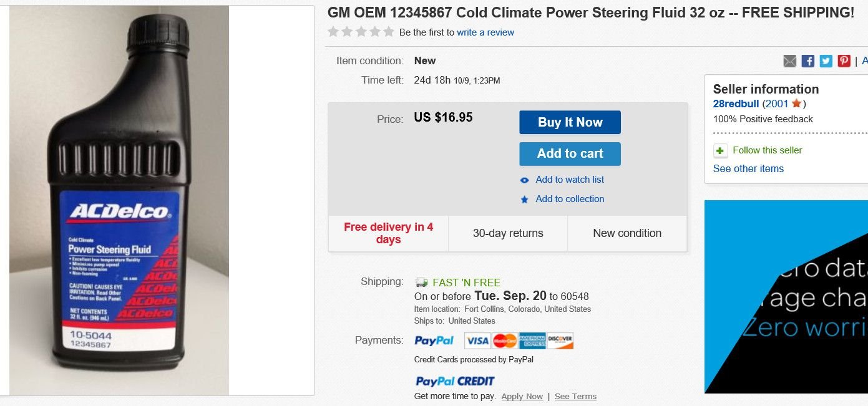Add the steering fluid to cart

[570, 153]
